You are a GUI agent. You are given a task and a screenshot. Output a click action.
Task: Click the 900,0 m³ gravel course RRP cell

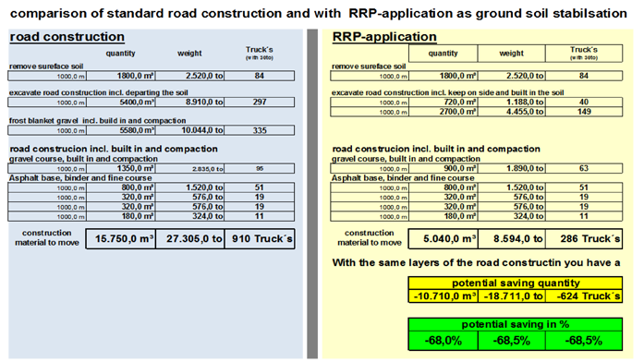click(x=444, y=168)
